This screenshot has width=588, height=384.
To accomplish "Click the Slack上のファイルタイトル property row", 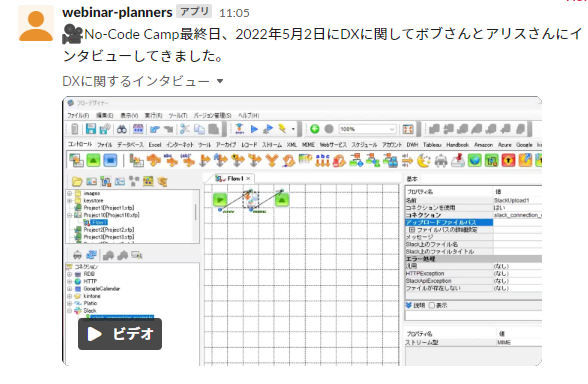I will click(x=473, y=252).
